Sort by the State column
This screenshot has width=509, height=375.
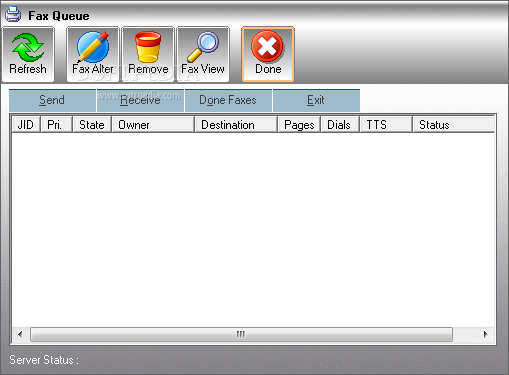click(92, 125)
